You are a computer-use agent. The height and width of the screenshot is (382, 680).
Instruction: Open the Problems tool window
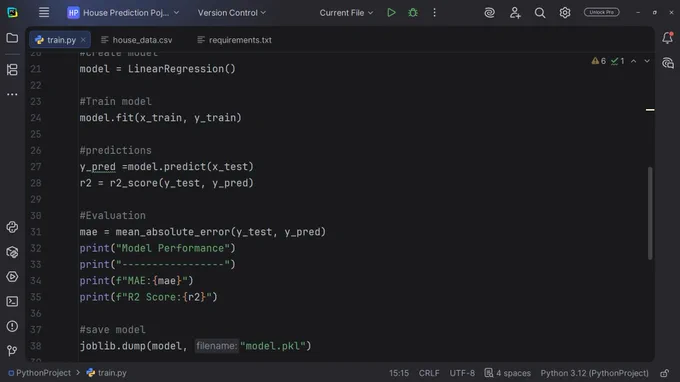tap(12, 326)
